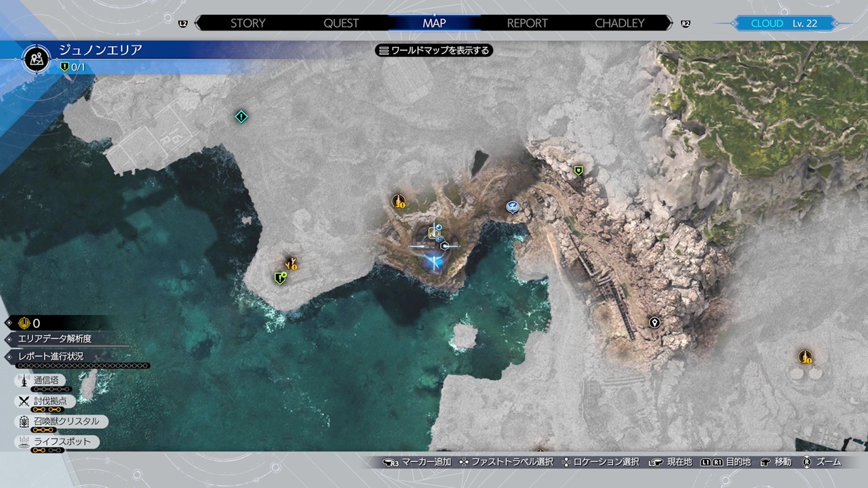Click the blue chocobo stop marker
Image resolution: width=868 pixels, height=488 pixels.
(x=513, y=207)
